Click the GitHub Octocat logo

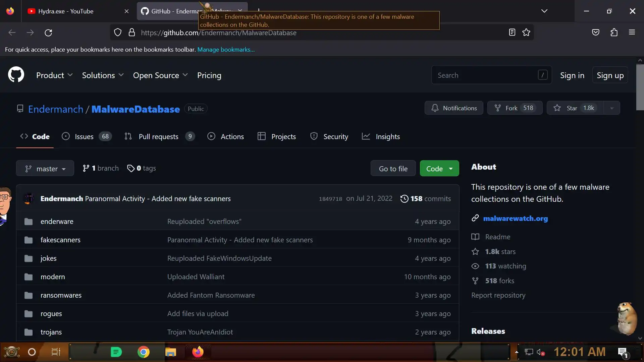pyautogui.click(x=16, y=75)
